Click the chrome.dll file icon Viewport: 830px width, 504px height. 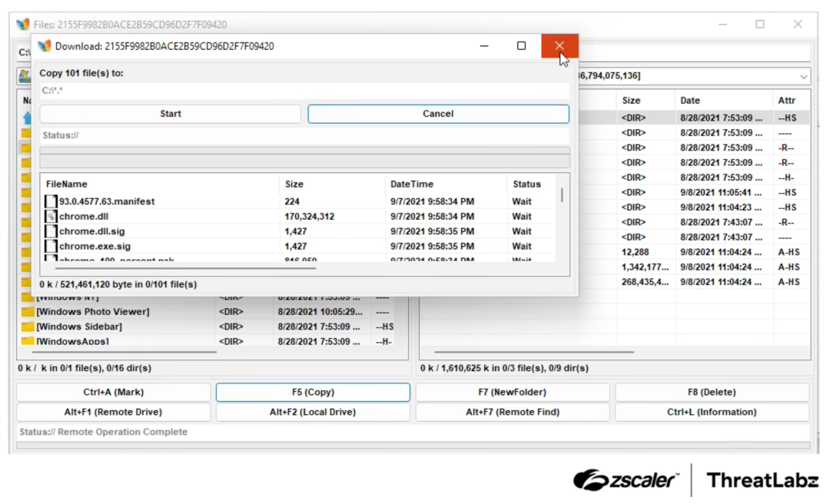51,217
